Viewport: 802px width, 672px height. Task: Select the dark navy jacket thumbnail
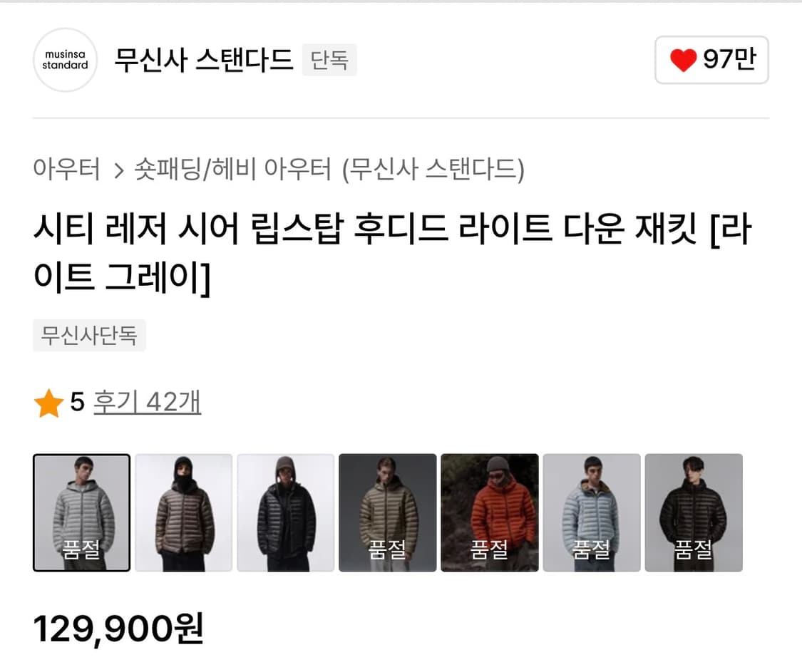point(285,512)
